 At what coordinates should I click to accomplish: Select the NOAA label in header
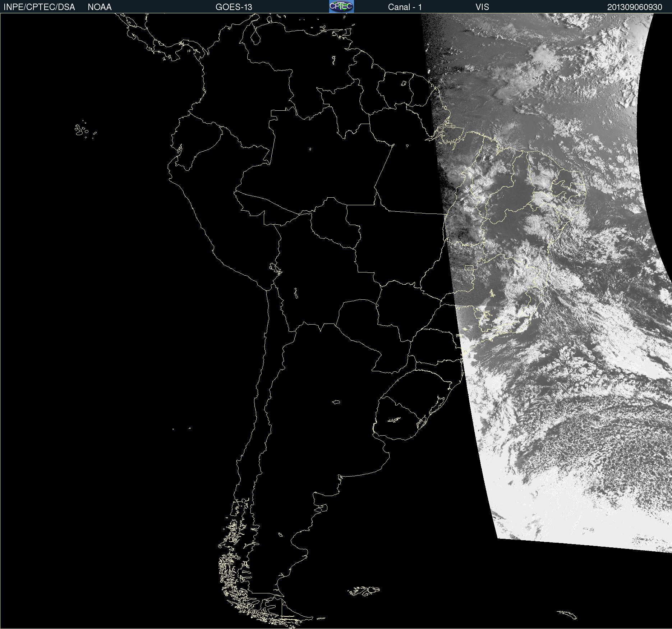tap(100, 7)
